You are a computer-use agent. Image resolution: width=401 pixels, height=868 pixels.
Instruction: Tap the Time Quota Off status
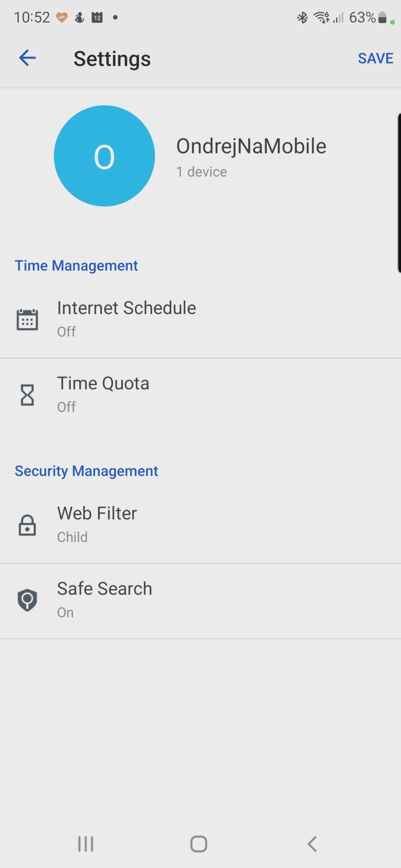click(67, 407)
